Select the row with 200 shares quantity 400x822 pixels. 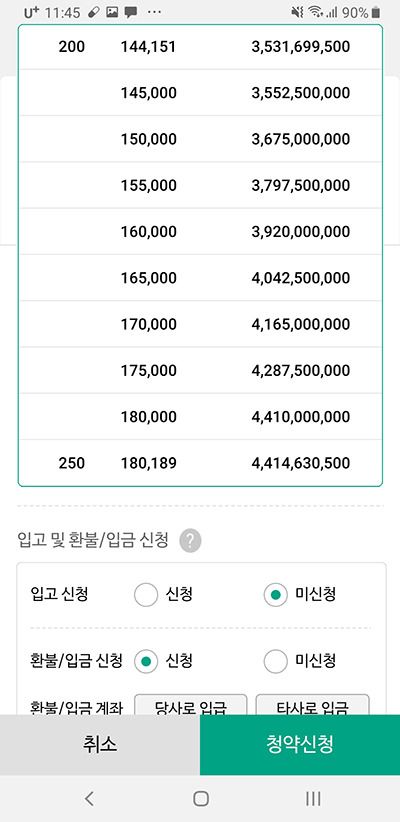click(x=200, y=47)
